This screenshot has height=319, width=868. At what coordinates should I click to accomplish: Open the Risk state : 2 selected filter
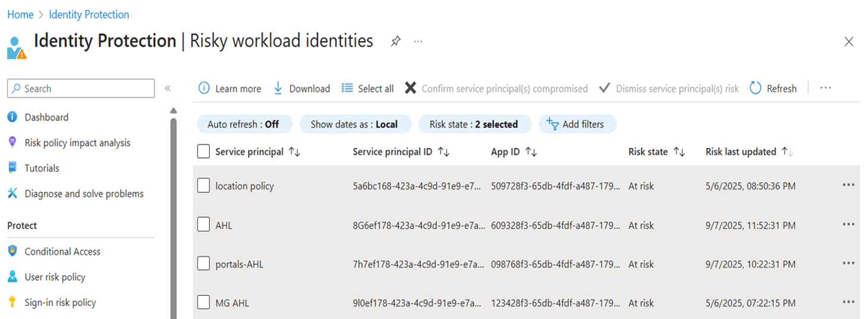474,124
